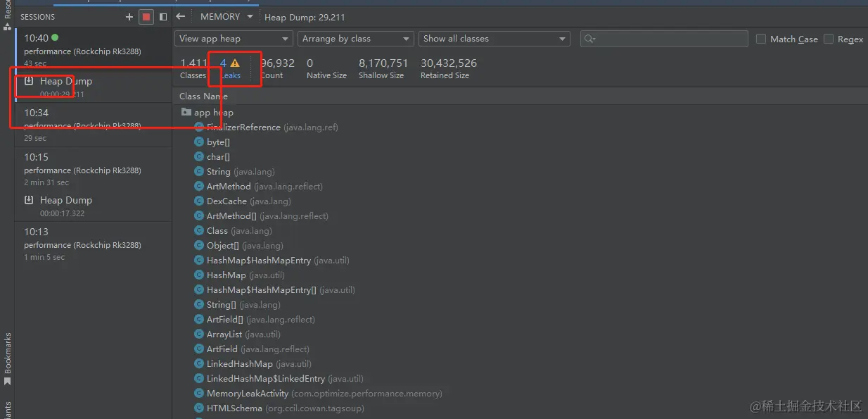Enable the Match Case checkbox
Screen dimensions: 868x419
coord(761,39)
